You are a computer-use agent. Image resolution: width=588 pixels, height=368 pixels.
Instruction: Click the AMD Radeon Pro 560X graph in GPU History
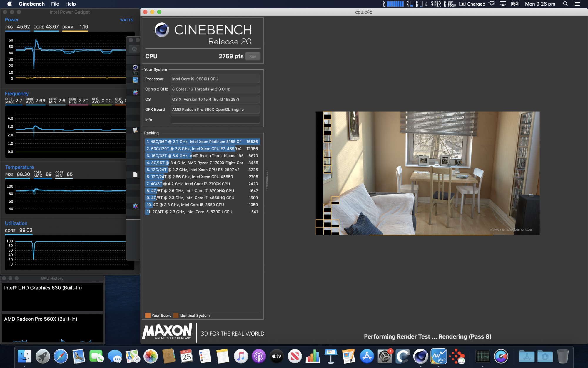click(52, 328)
